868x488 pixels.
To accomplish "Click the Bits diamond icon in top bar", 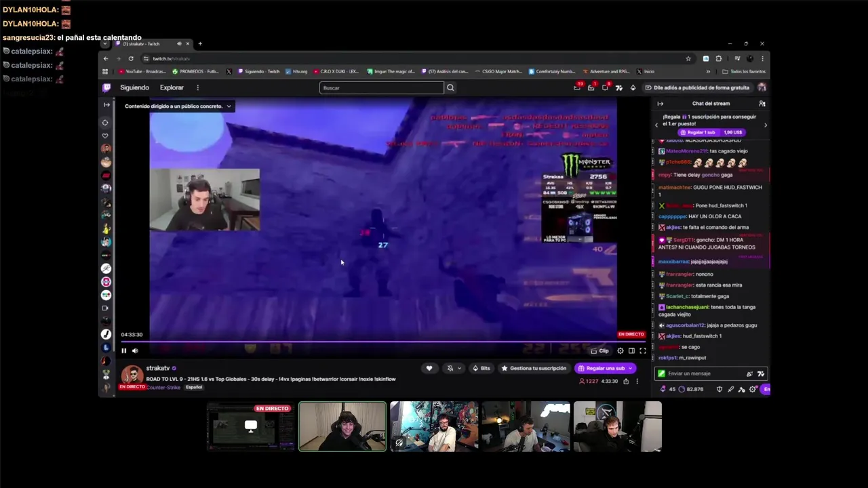I will 633,87.
